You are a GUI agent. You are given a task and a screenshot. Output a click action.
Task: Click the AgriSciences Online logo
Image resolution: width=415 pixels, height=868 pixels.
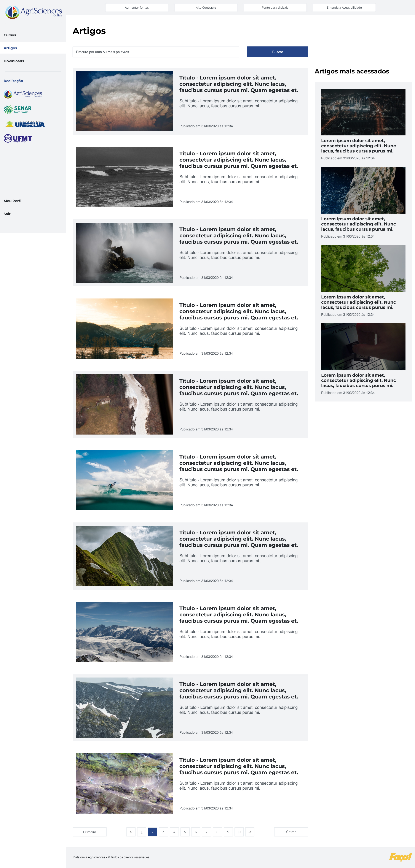[33, 12]
